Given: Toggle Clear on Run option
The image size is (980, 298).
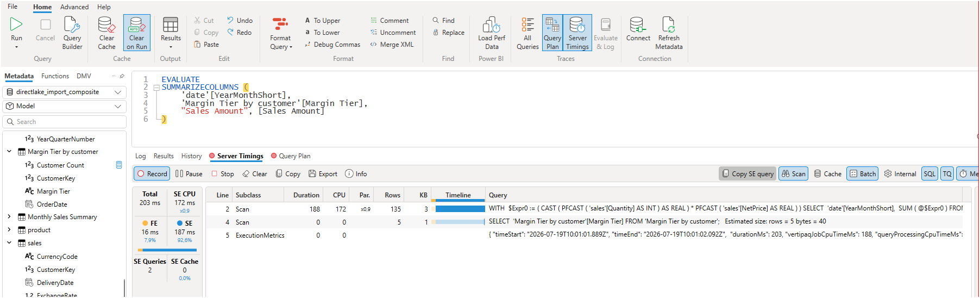Looking at the screenshot, I should 137,33.
